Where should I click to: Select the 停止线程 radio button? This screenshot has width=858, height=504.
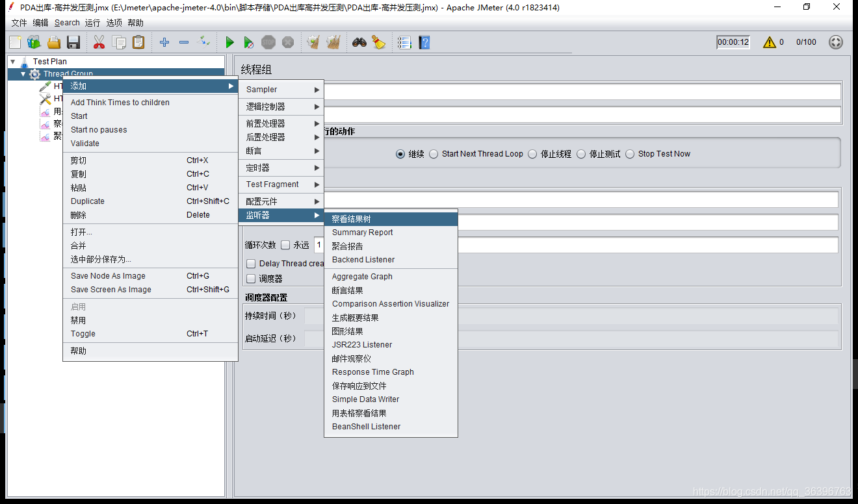532,154
